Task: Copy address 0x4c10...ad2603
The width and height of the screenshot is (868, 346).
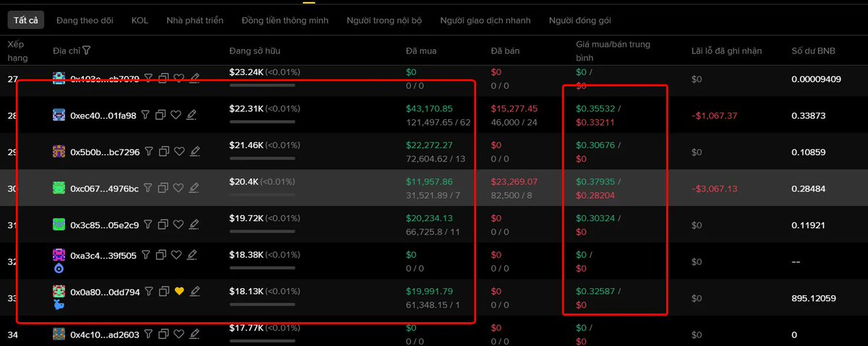Action: click(164, 334)
